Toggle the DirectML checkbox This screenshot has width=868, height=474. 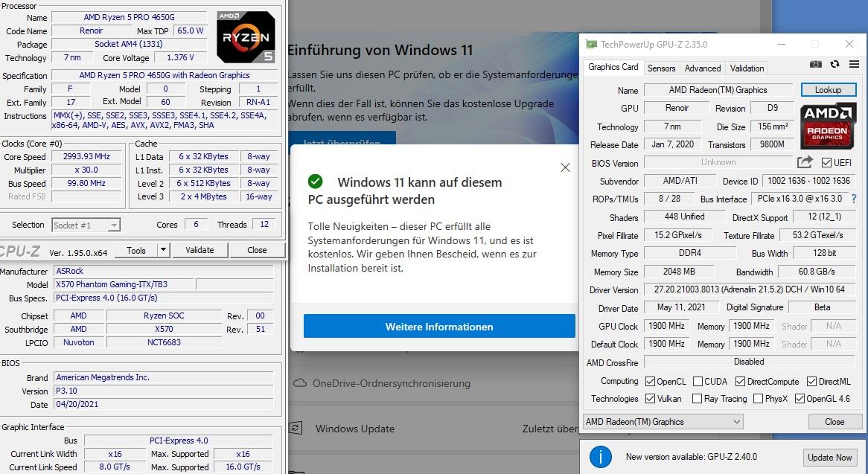point(811,381)
